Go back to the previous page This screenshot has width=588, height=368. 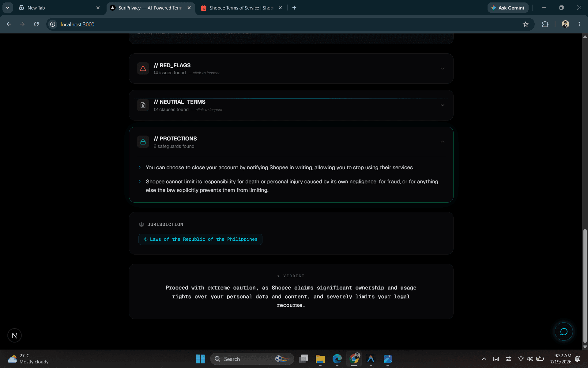(x=9, y=24)
